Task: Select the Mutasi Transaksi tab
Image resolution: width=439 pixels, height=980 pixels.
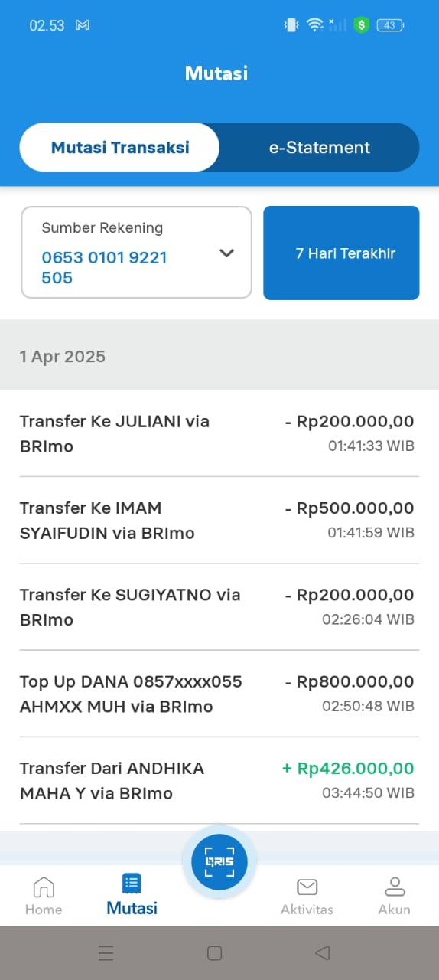Action: [x=120, y=148]
